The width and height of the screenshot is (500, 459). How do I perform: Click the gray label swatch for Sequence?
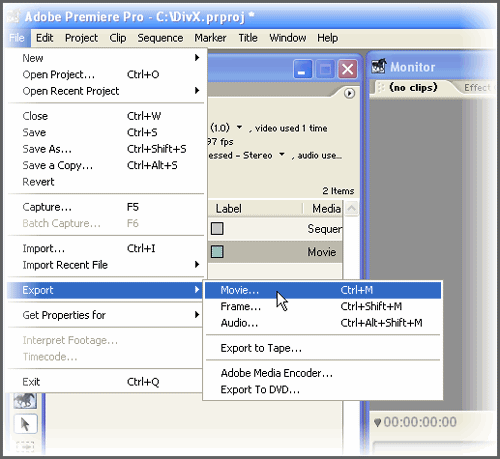click(217, 229)
